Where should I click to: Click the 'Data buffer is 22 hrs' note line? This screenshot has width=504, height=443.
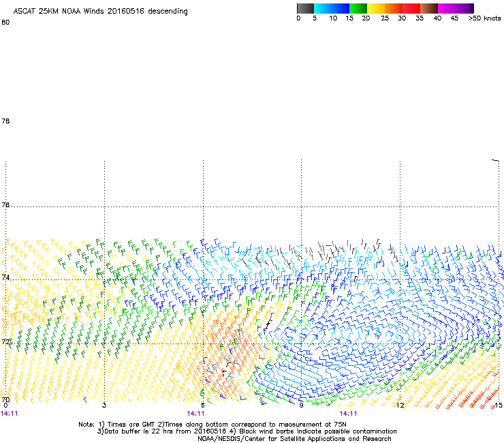tap(247, 431)
